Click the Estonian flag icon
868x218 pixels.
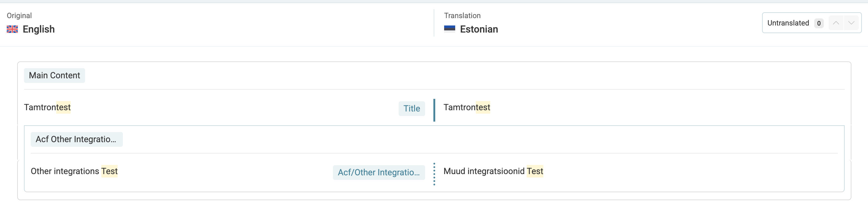[x=449, y=29]
